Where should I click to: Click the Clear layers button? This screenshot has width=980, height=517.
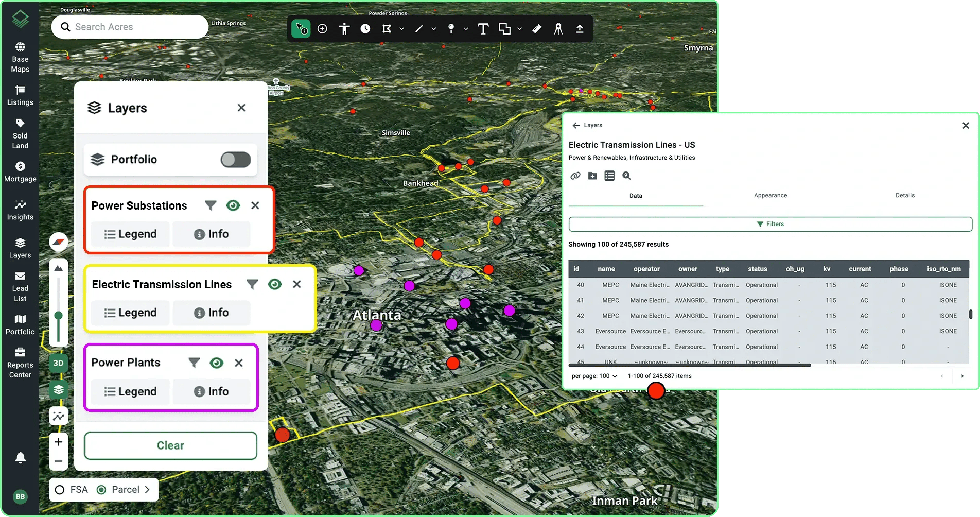point(170,445)
